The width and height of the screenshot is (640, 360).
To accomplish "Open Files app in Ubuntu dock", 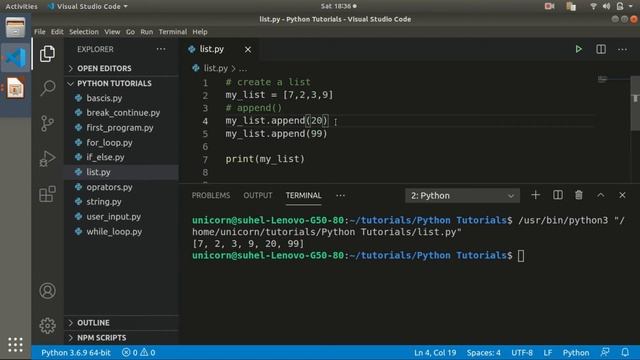I will (15, 28).
